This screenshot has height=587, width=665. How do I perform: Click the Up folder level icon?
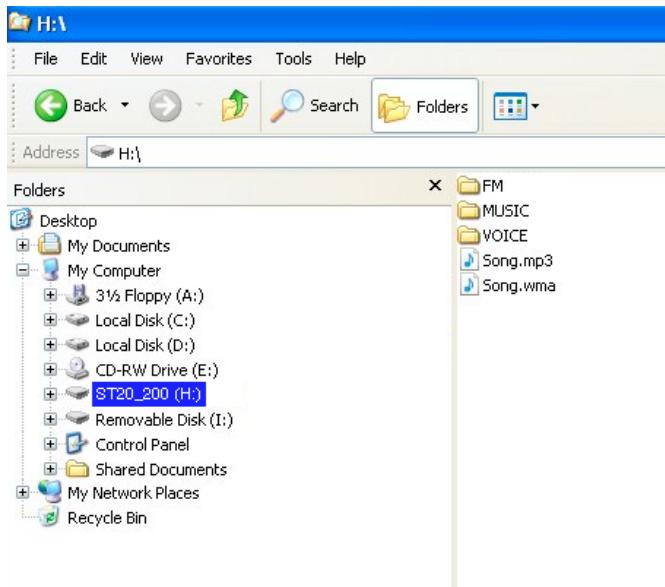pyautogui.click(x=234, y=106)
